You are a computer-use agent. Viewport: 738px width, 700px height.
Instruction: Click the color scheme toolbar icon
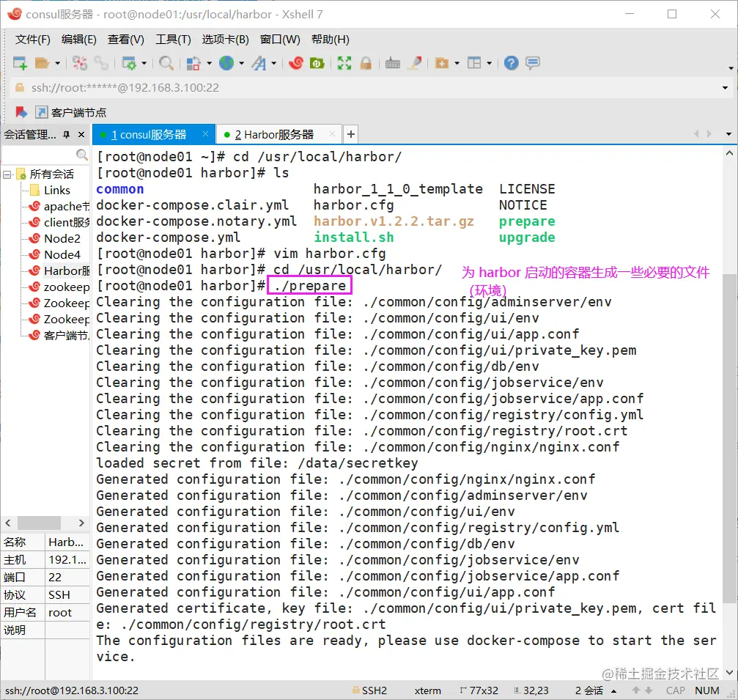click(194, 62)
